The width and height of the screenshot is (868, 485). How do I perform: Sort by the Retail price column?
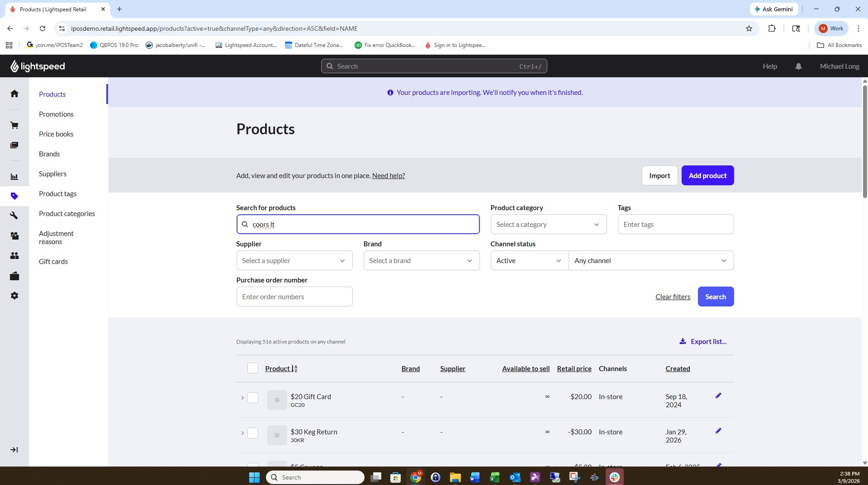point(574,369)
